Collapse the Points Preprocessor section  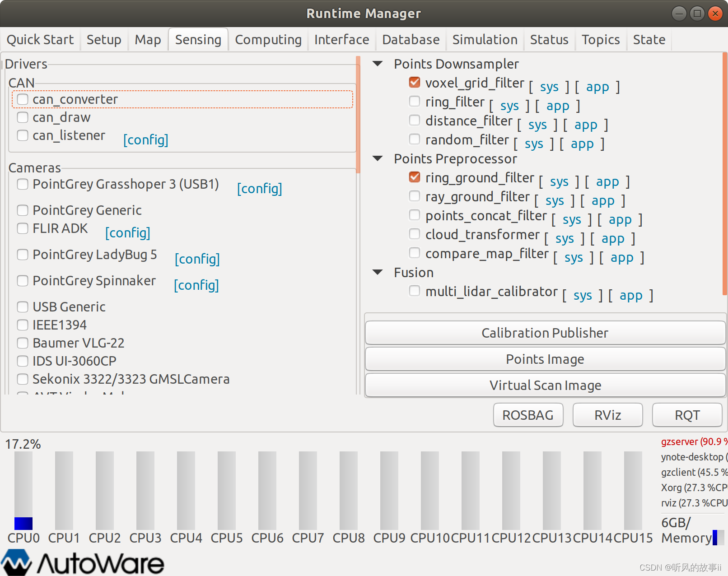tap(377, 158)
